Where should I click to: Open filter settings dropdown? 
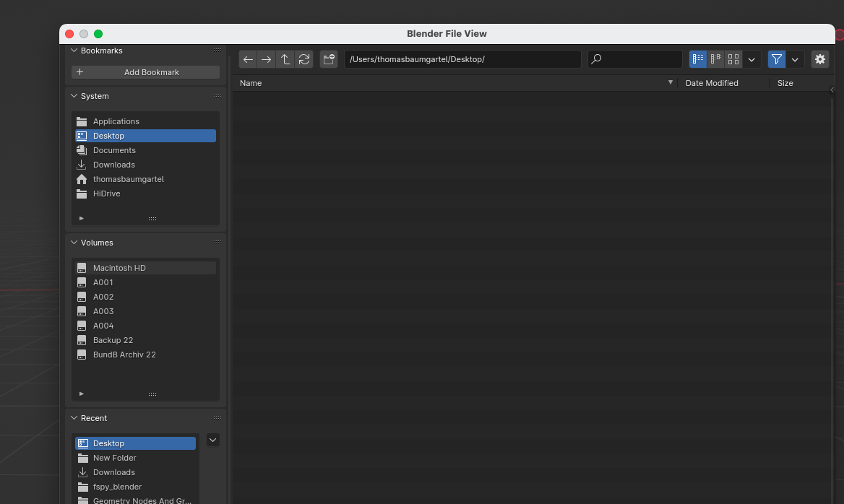[x=795, y=59]
